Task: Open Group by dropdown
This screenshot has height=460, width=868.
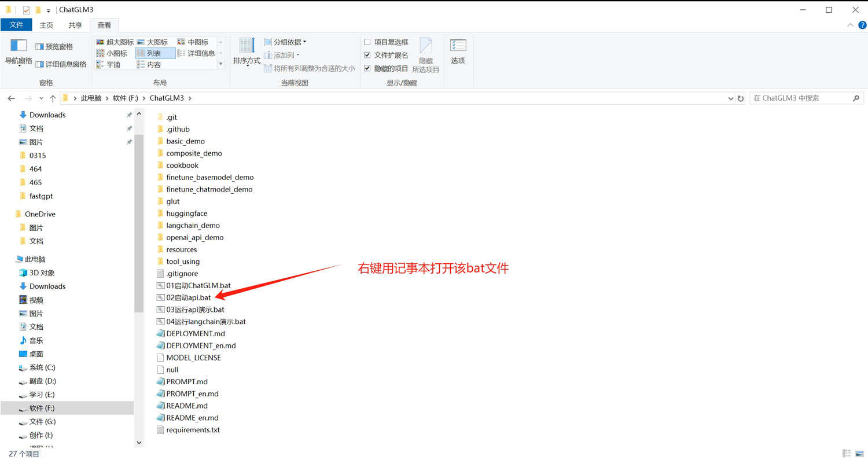Action: (285, 42)
